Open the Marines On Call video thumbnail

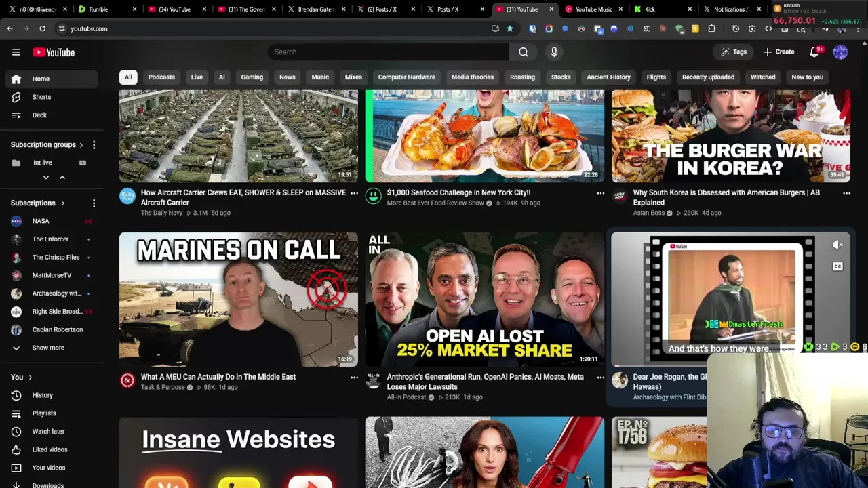pos(239,300)
